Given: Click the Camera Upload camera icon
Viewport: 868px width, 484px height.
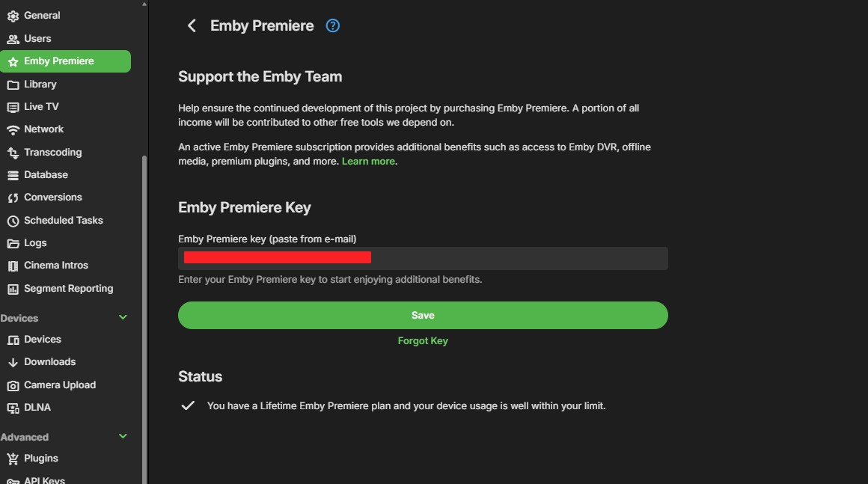Looking at the screenshot, I should pos(13,385).
